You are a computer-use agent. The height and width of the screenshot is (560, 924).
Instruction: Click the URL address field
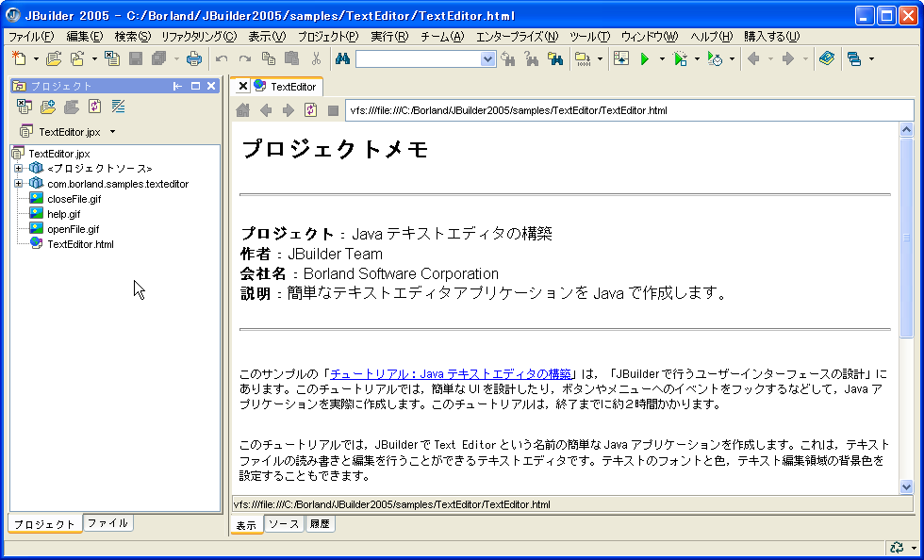click(x=622, y=110)
